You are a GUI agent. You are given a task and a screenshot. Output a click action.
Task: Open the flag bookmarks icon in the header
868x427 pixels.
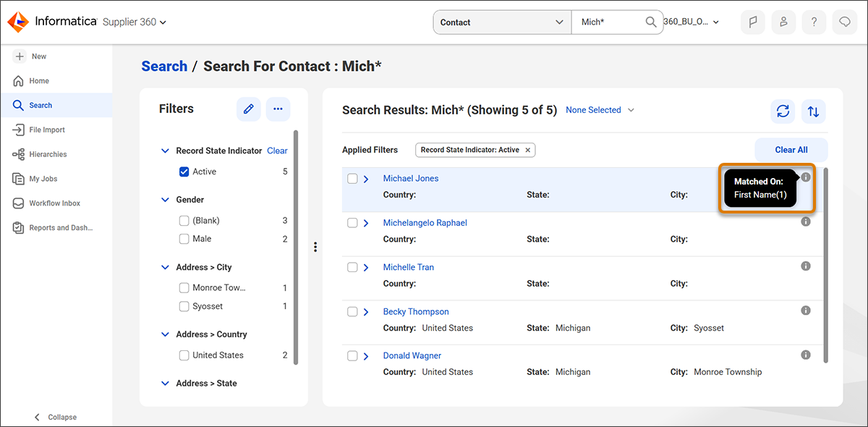753,22
